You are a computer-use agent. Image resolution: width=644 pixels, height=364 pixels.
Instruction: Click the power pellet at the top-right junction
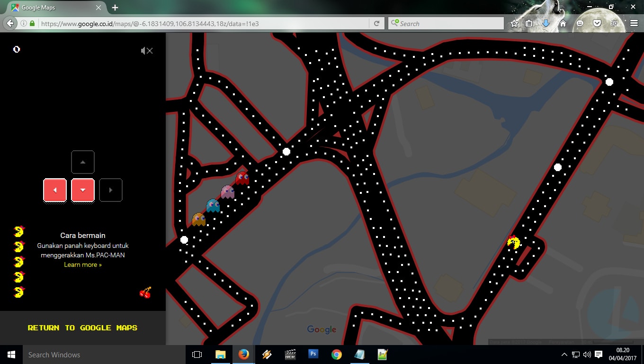[609, 82]
